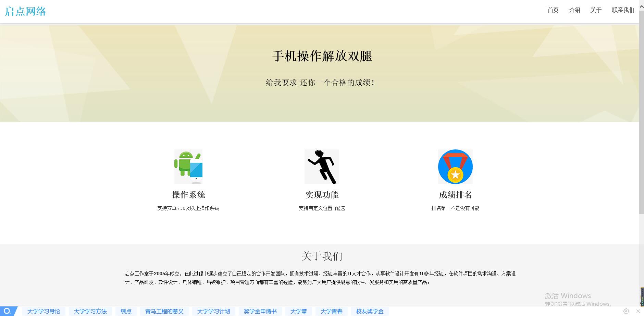Click the 启点网络 logo
This screenshot has width=644, height=316.
[x=26, y=11]
